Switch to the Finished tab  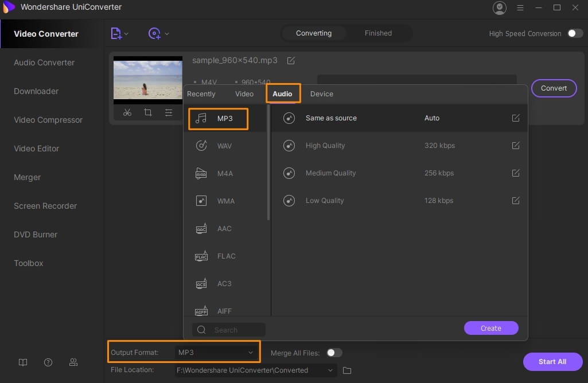point(378,33)
